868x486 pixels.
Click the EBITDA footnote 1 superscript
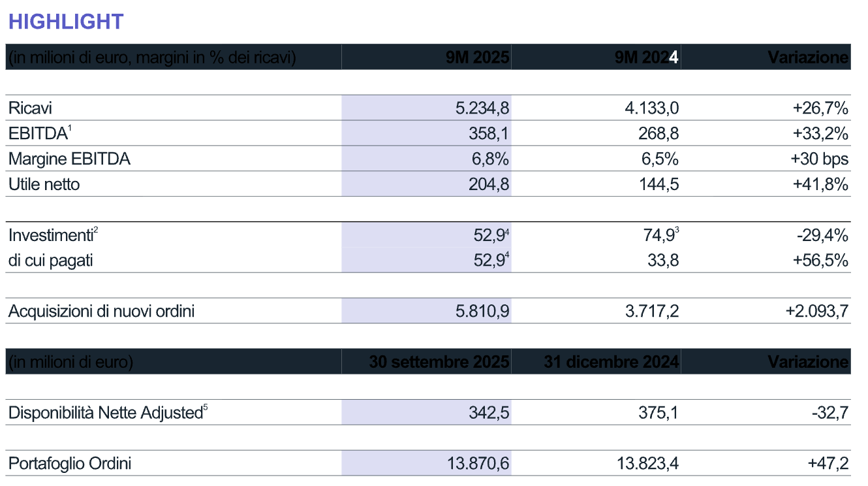click(70, 129)
